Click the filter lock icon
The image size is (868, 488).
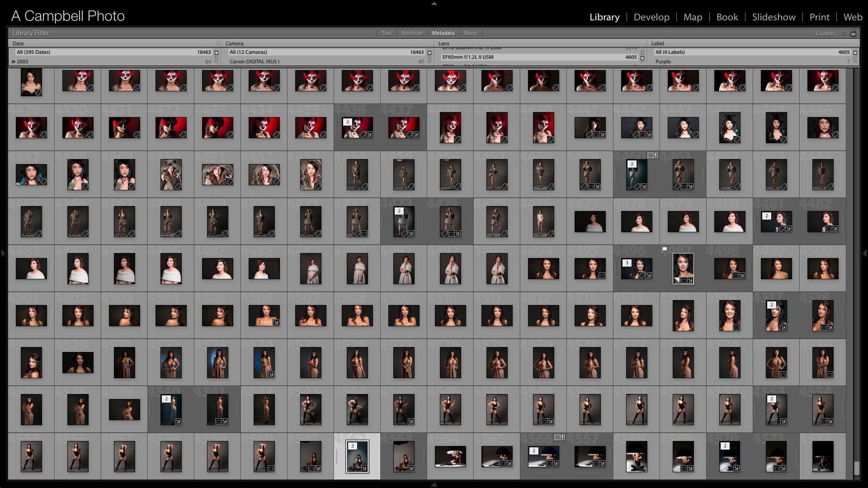coord(853,33)
